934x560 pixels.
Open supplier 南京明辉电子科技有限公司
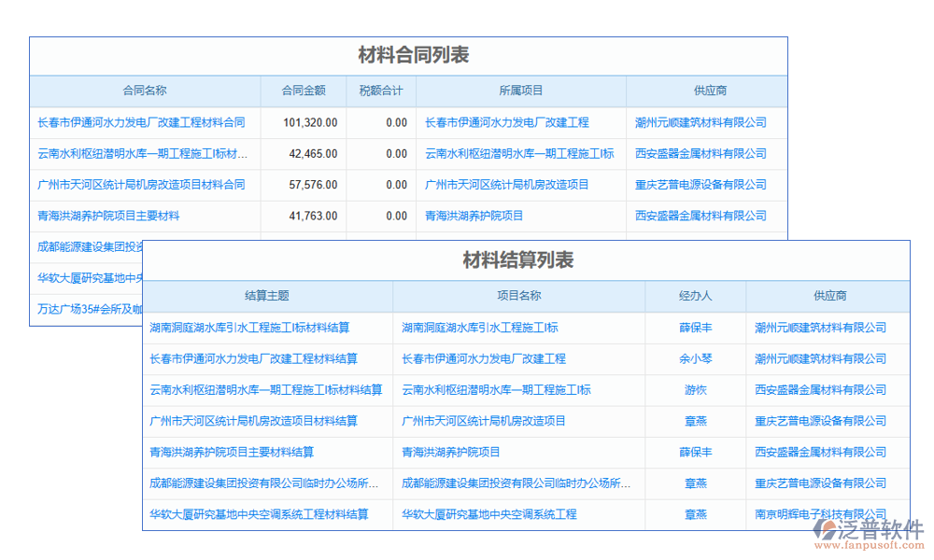click(x=820, y=514)
